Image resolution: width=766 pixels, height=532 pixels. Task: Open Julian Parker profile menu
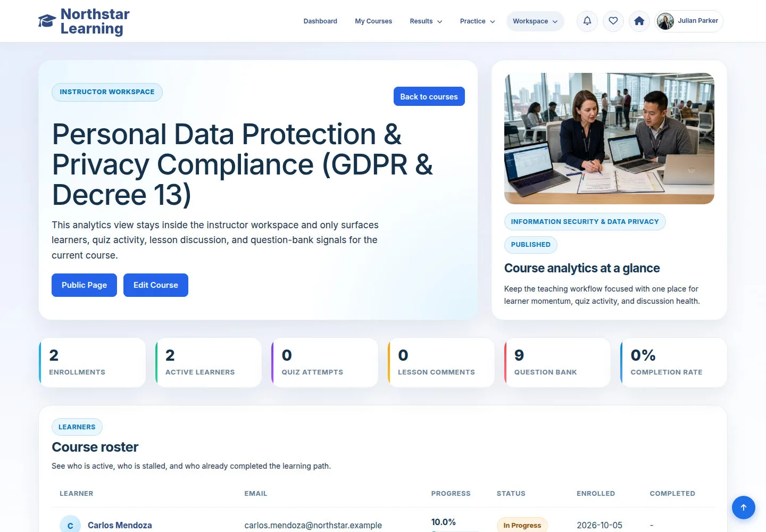coord(689,21)
